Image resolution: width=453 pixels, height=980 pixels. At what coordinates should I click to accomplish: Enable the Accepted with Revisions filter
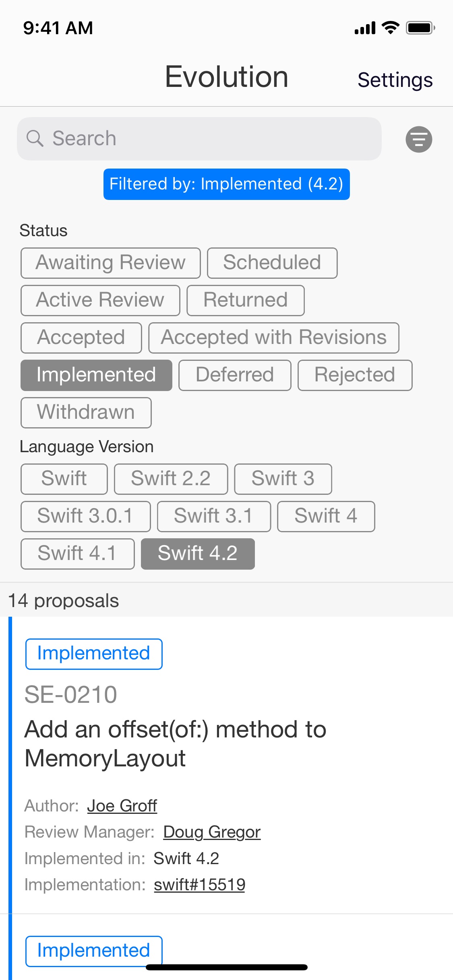pyautogui.click(x=274, y=338)
